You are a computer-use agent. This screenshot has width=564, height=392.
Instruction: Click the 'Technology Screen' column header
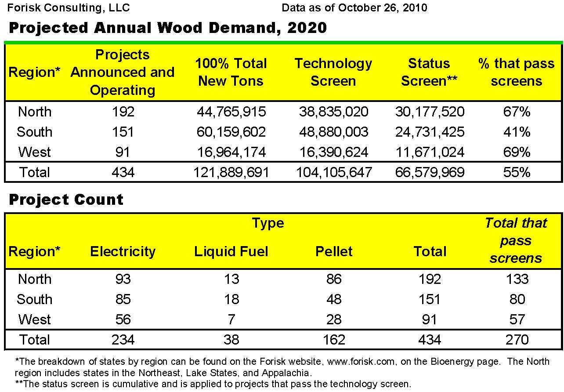[x=333, y=72]
